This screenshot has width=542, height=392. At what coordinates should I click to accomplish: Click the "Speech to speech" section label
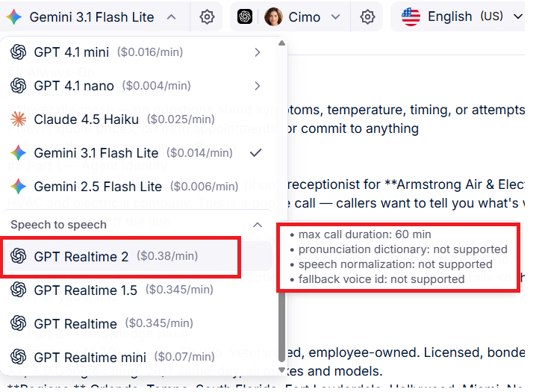(58, 225)
